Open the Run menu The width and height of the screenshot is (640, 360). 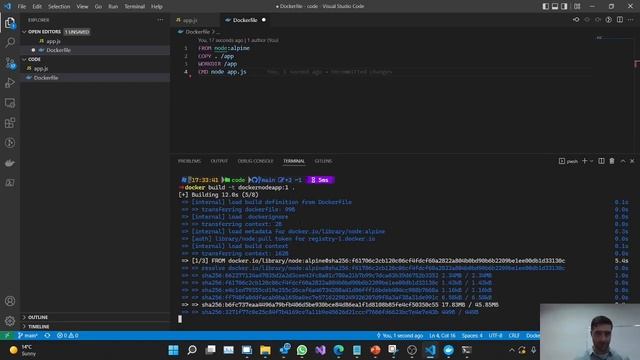pos(113,7)
